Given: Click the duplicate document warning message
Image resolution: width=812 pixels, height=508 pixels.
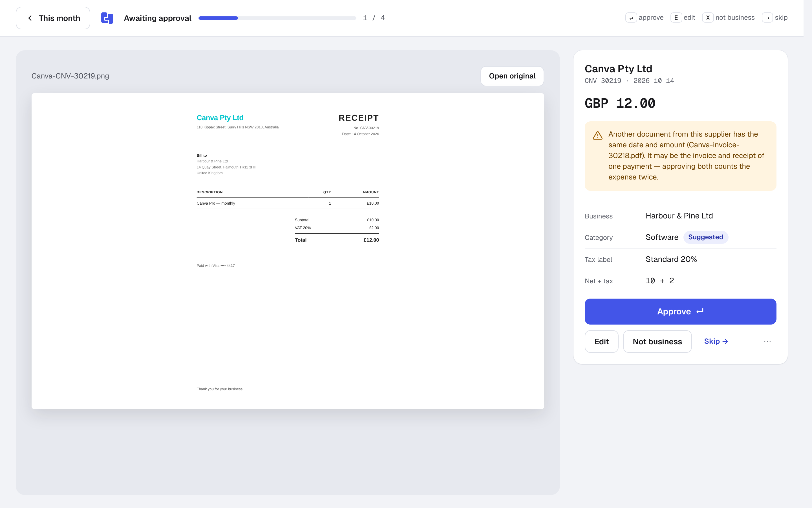Looking at the screenshot, I should coord(680,156).
